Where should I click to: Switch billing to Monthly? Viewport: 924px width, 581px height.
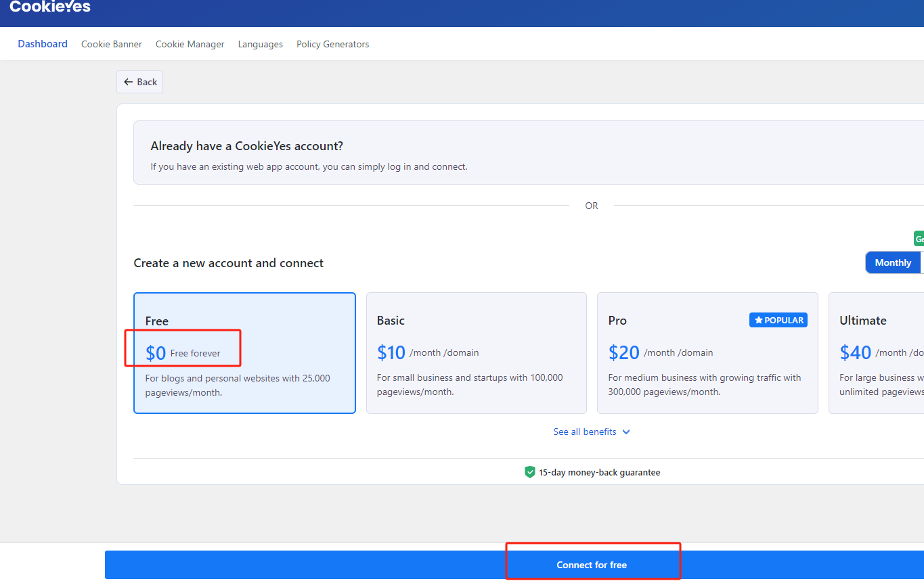tap(893, 262)
